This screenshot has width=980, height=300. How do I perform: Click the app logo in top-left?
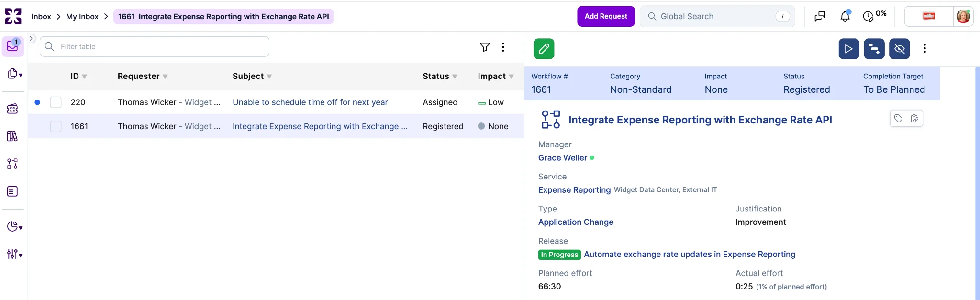(x=13, y=16)
